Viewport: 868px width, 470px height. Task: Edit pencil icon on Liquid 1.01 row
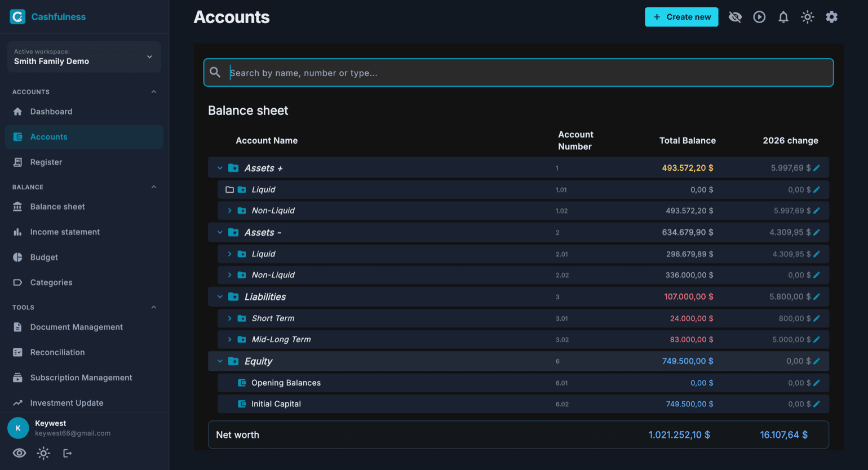(817, 189)
